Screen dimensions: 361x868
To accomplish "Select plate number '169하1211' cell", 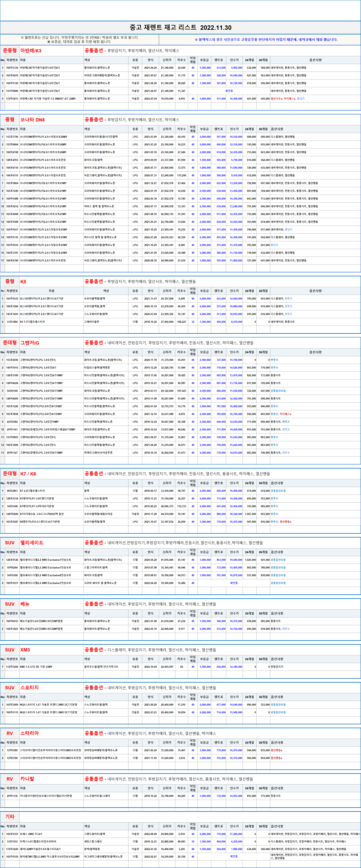I will 12,583.
